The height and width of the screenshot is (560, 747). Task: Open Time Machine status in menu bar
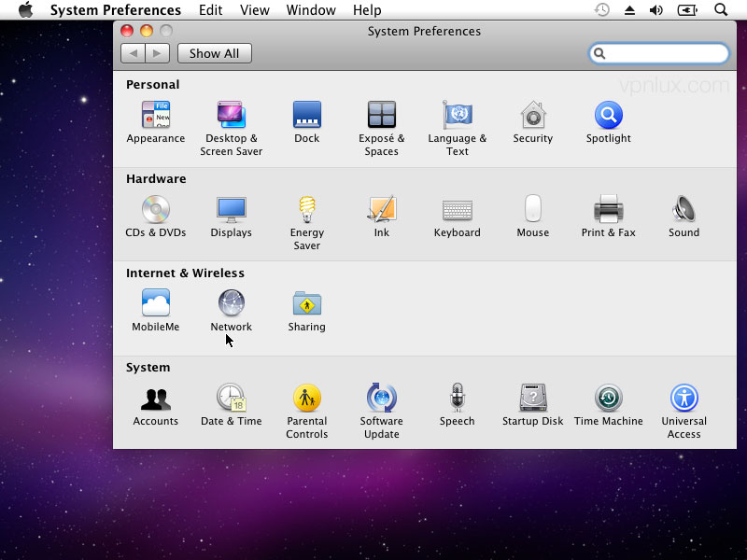click(x=602, y=9)
